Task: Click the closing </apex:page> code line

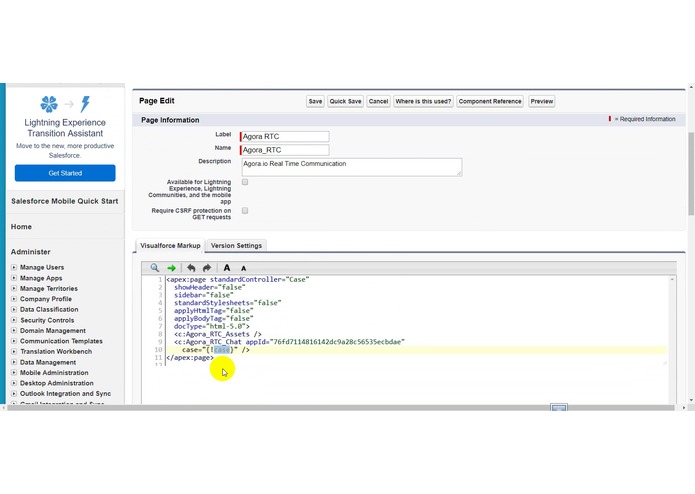Action: pos(190,358)
